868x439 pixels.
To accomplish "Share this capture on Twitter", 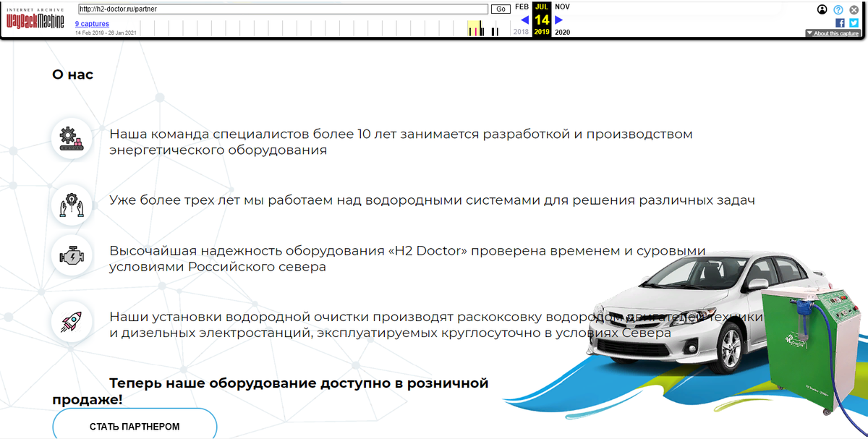I will coord(854,22).
